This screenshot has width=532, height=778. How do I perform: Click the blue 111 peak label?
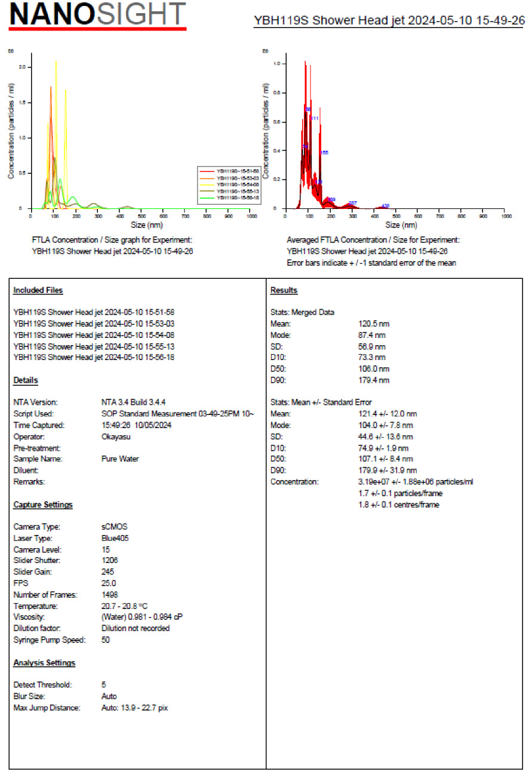[315, 119]
